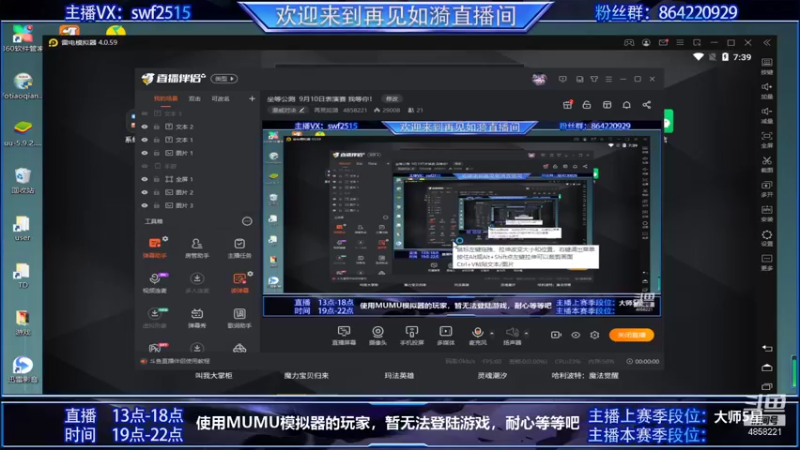Toggle the lock on 文本 2 layer
This screenshot has height=450, width=800.
click(157, 127)
